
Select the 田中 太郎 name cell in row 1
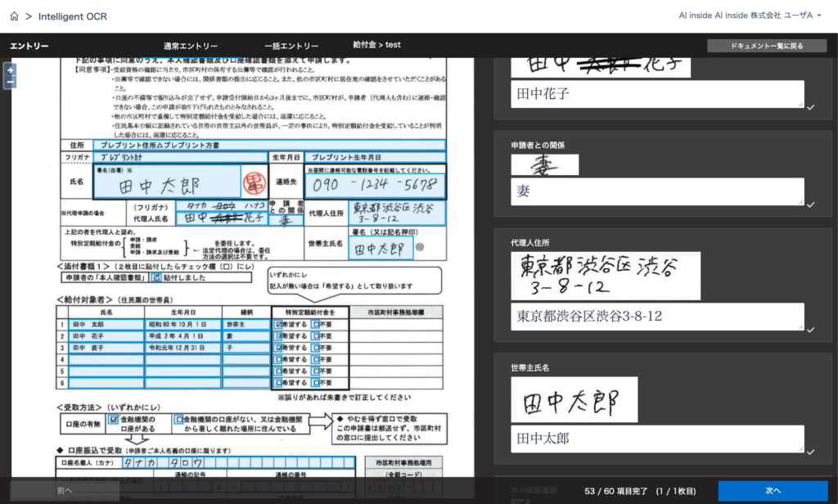106,325
